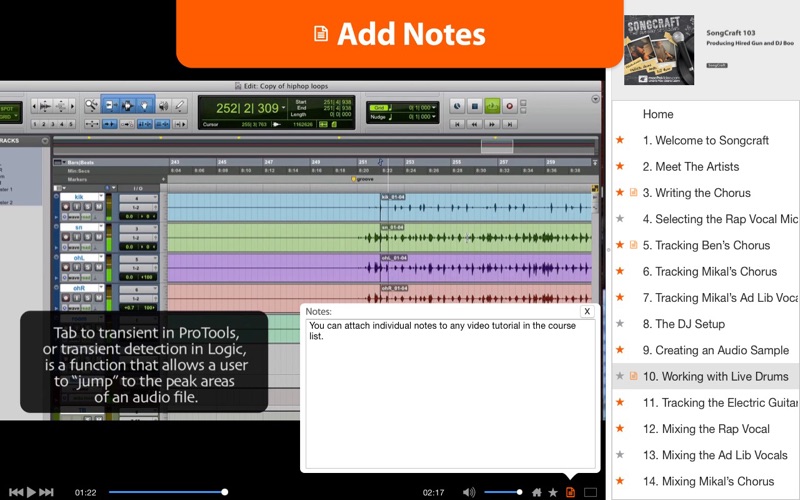Toggle star on Mixing the Ad Lib Vocals
Viewport: 800px width, 500px height.
pos(620,455)
